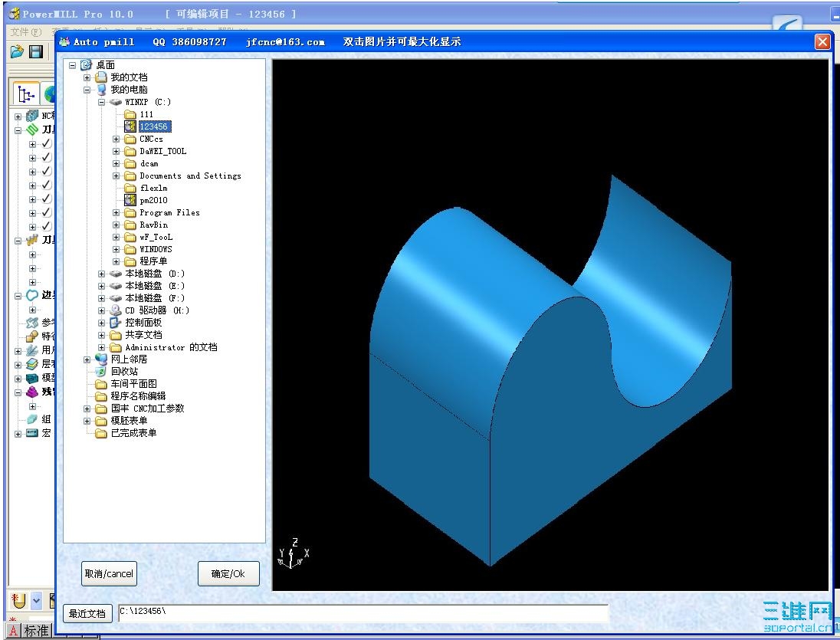Collapse the WINXP (C:) drive node
Screen dimensions: 840x640
tap(101, 102)
